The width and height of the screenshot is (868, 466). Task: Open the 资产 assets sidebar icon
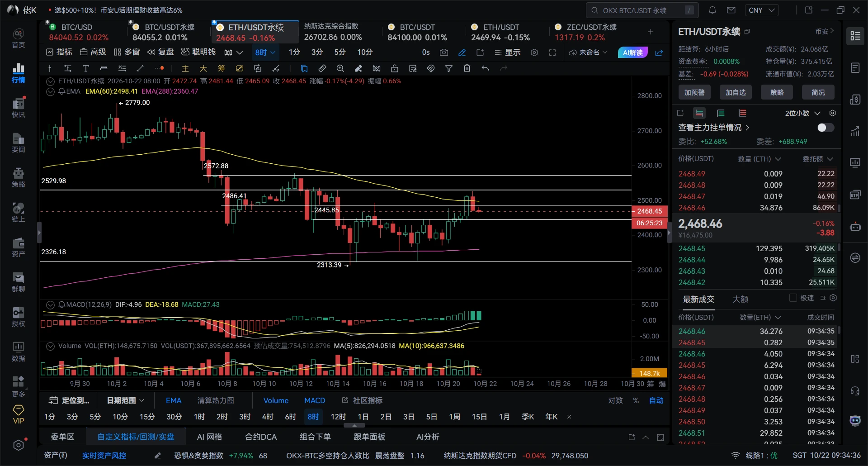pyautogui.click(x=18, y=247)
